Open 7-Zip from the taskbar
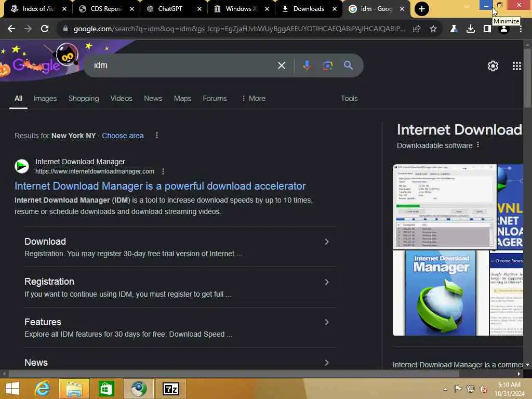The height and width of the screenshot is (399, 532). pos(170,389)
